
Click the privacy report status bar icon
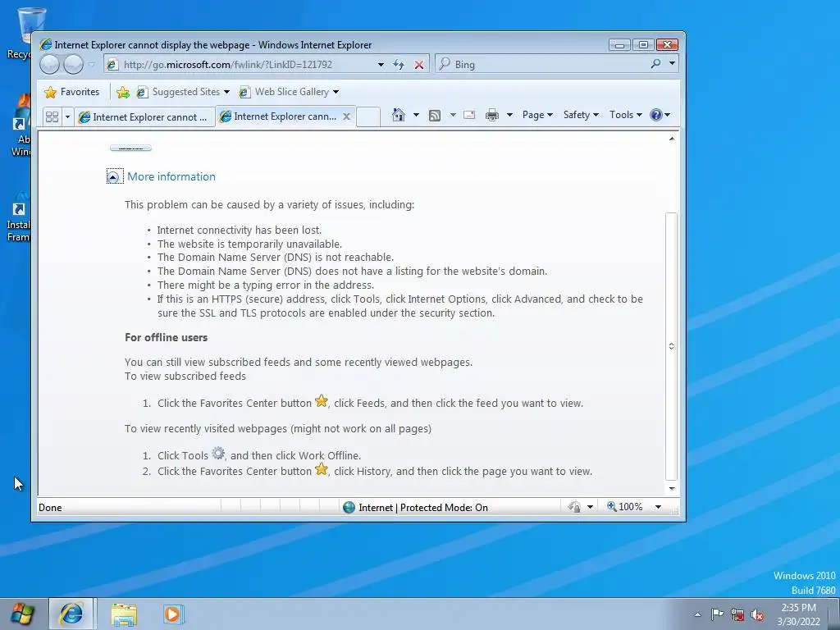(575, 507)
